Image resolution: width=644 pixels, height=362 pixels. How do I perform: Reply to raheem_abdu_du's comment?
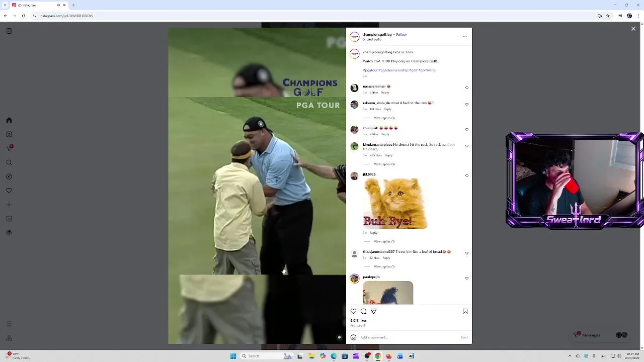(387, 109)
